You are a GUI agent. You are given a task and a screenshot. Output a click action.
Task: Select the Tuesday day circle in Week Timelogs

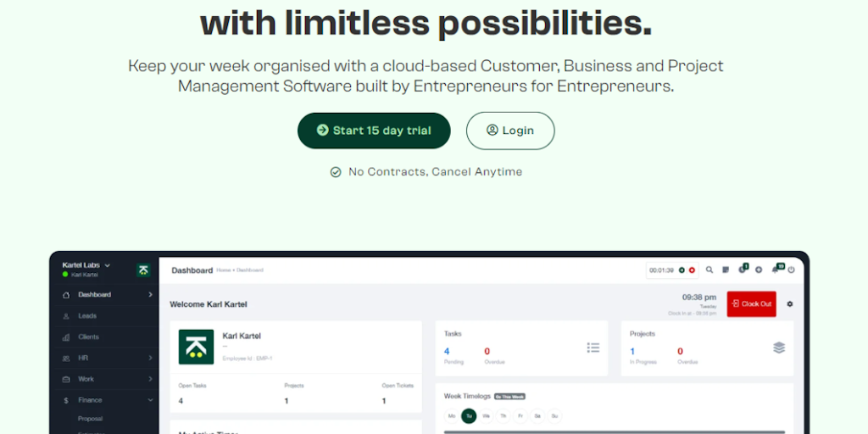click(x=469, y=416)
